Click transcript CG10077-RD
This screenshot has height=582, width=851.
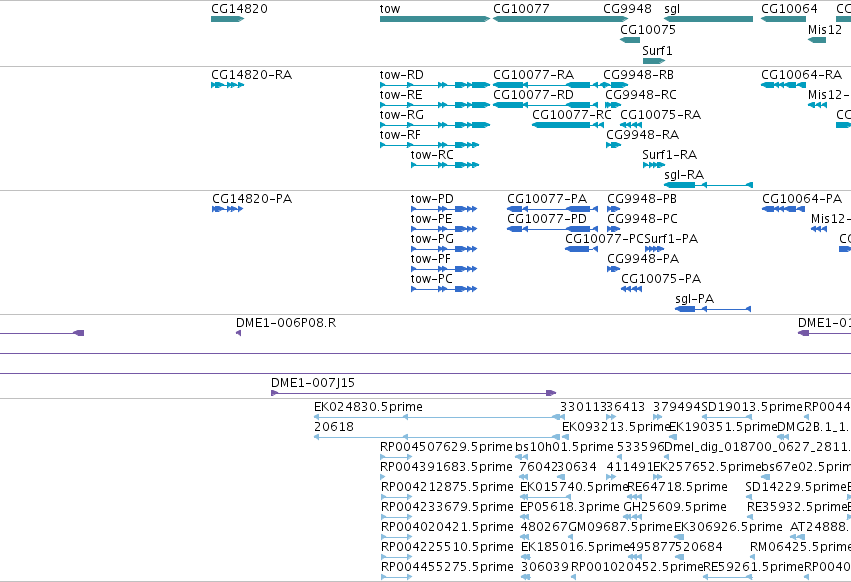pos(547,105)
